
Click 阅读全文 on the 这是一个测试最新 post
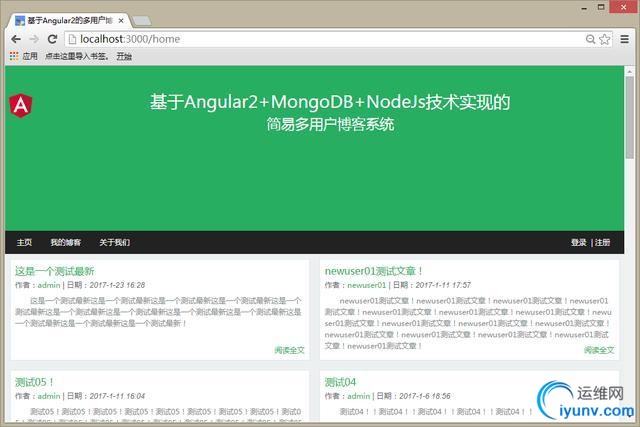289,350
